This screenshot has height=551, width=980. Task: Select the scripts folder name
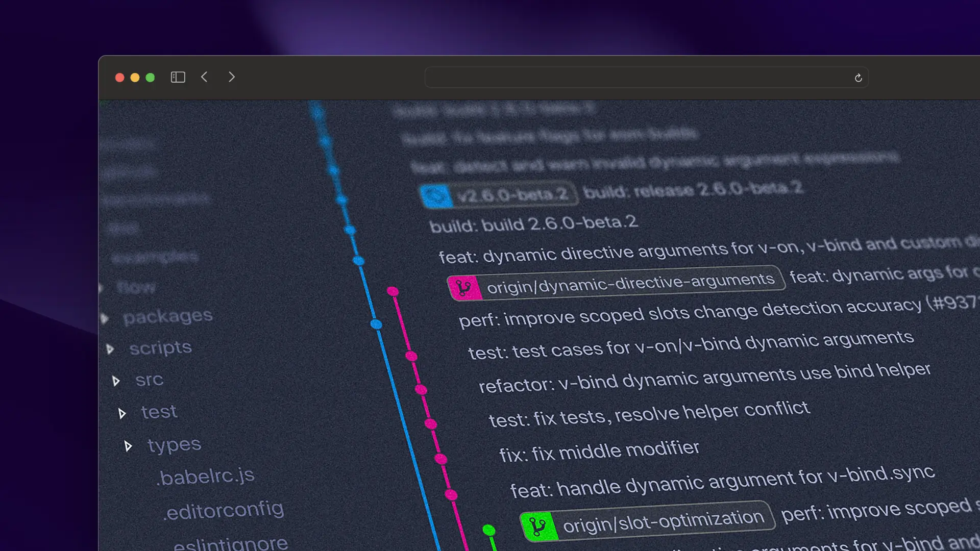pos(160,348)
